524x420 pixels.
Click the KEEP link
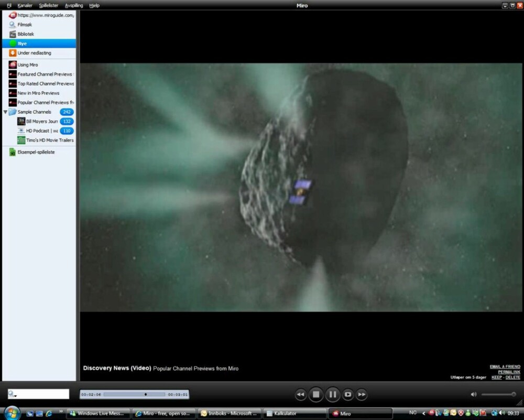pos(497,377)
